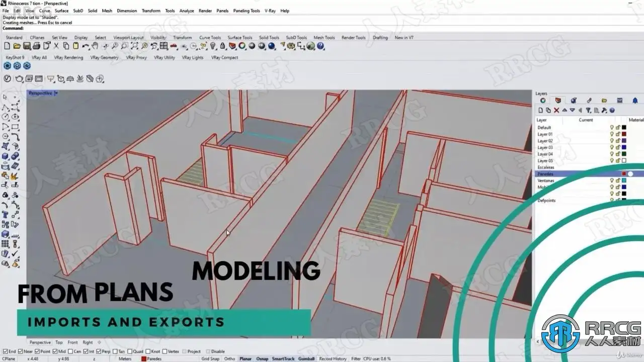Open Help with the question mark icon
644x362 pixels.
320,46
